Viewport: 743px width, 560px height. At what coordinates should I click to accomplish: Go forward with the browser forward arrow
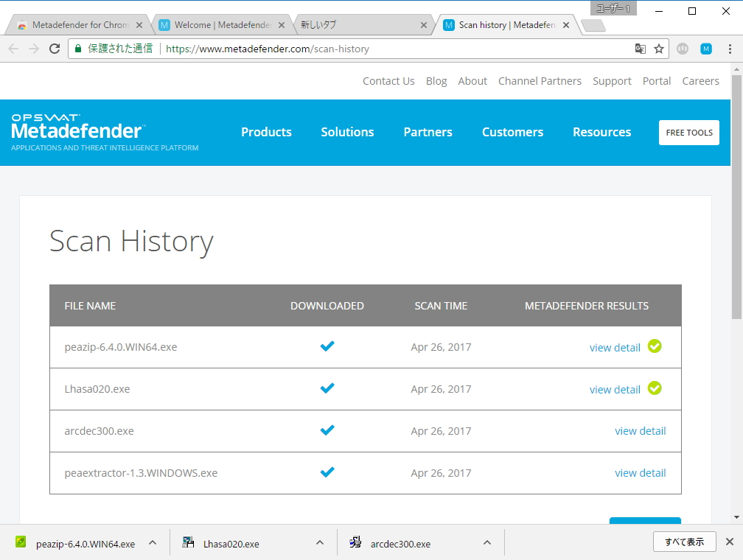(x=34, y=49)
